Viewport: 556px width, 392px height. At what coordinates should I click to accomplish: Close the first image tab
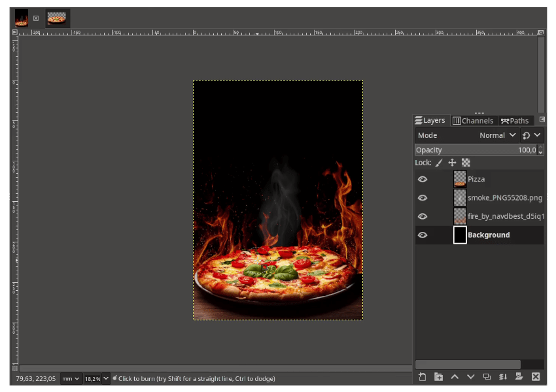pos(36,18)
